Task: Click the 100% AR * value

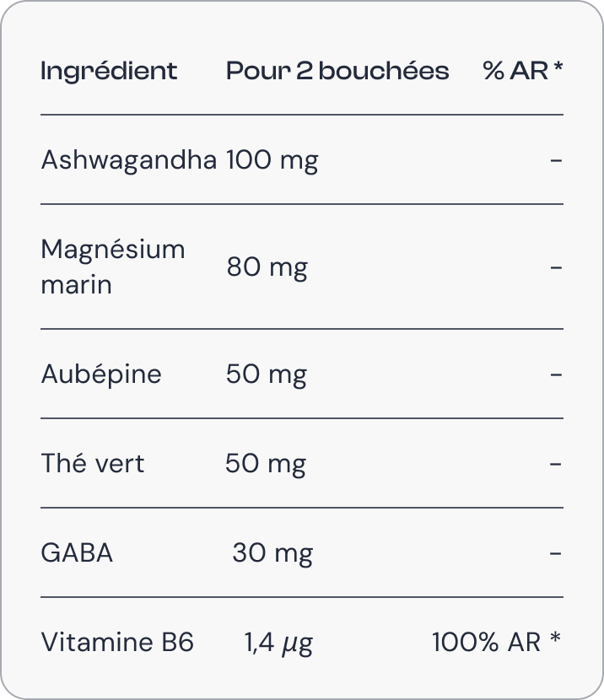Action: click(x=496, y=642)
